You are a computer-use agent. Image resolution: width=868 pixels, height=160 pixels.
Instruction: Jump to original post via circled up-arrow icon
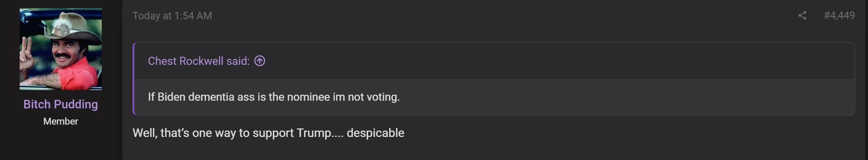260,61
